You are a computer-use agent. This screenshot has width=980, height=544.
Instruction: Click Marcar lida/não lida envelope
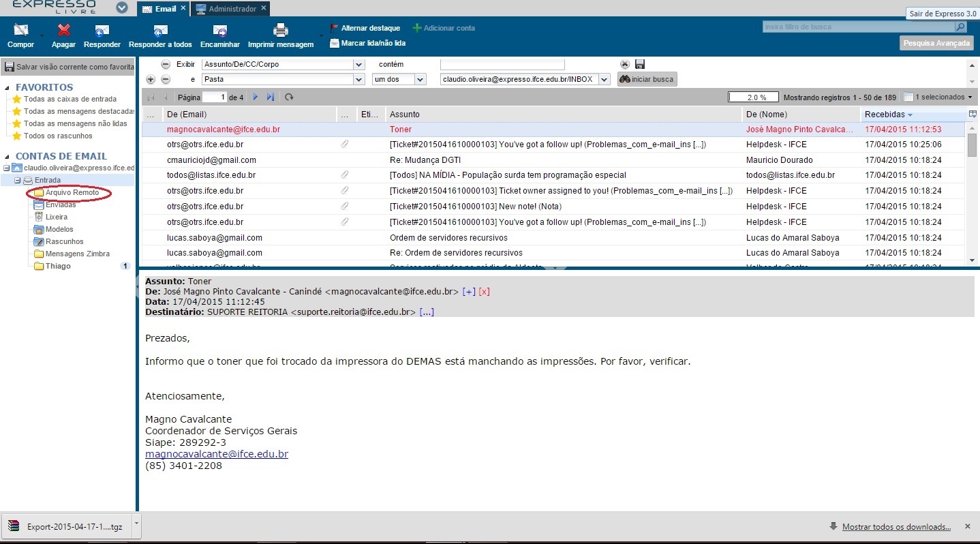(x=335, y=43)
